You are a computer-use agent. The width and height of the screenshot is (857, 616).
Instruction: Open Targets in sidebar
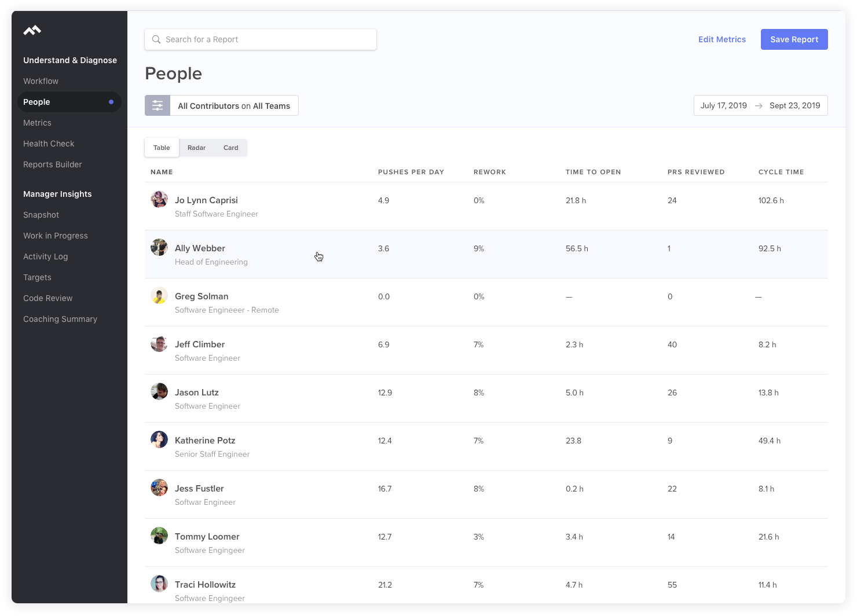coord(37,277)
